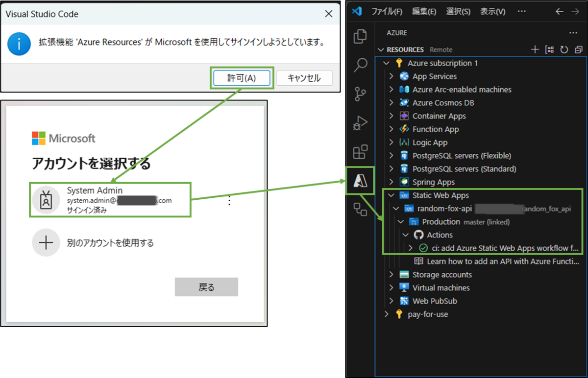Screen dimensions: 588x378
Task: Open the Azure view icon
Action: tap(360, 181)
